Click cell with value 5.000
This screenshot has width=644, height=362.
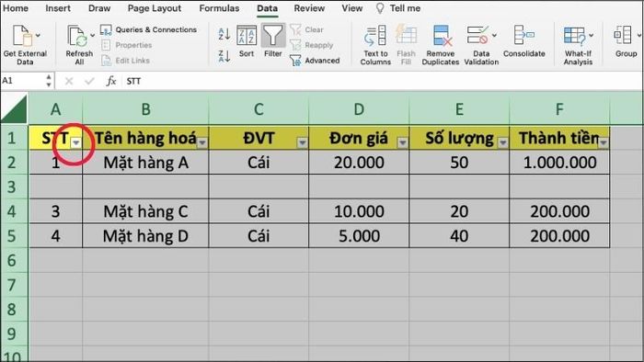[359, 236]
